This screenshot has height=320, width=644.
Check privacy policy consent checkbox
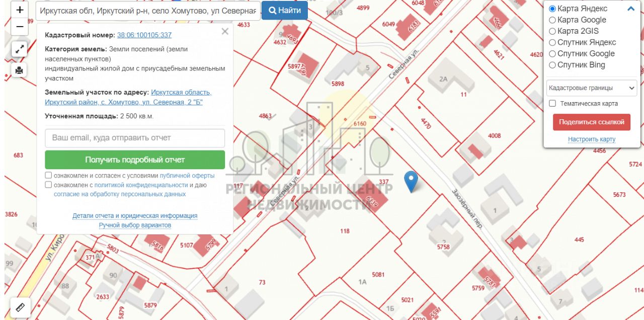(48, 185)
